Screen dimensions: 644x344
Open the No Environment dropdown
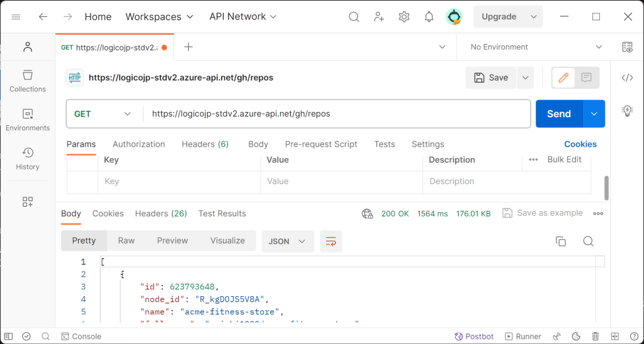pyautogui.click(x=536, y=47)
